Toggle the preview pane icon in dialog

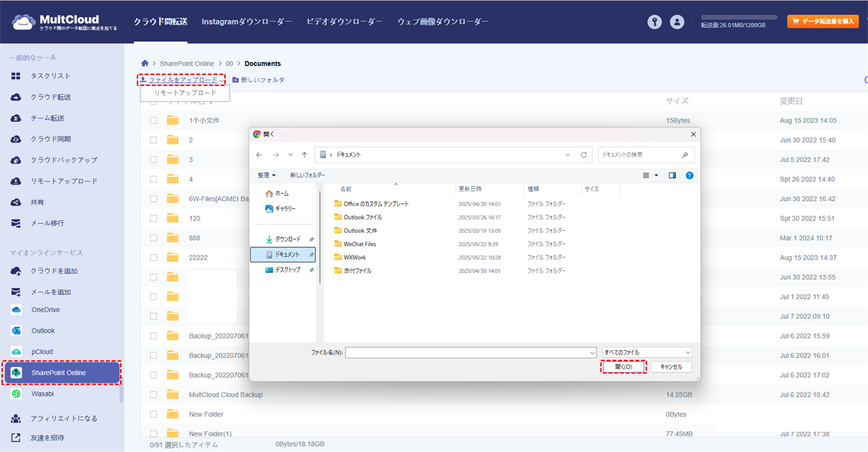672,175
